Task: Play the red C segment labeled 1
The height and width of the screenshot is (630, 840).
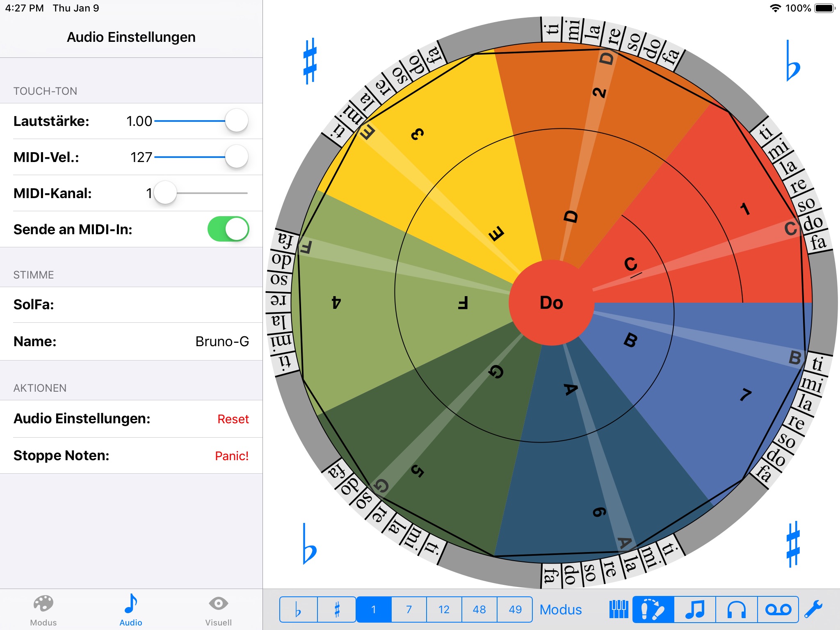Action: tap(745, 209)
